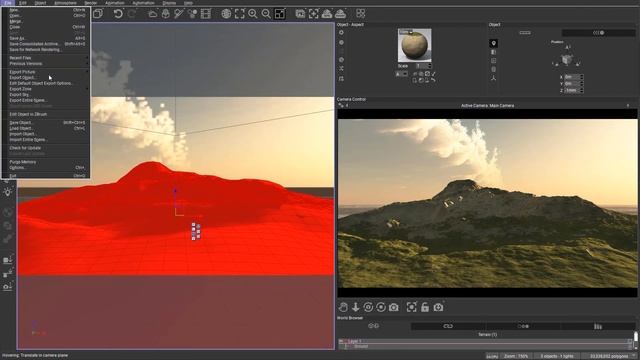640x360 pixels.
Task: Click the filmstrip animation icon in toolbar
Action: pyautogui.click(x=206, y=14)
